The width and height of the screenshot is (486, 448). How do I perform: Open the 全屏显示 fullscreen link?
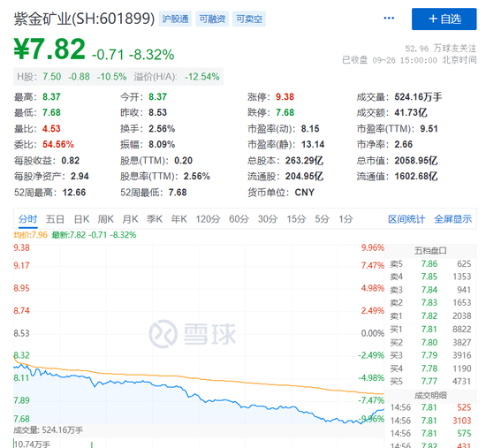click(452, 219)
